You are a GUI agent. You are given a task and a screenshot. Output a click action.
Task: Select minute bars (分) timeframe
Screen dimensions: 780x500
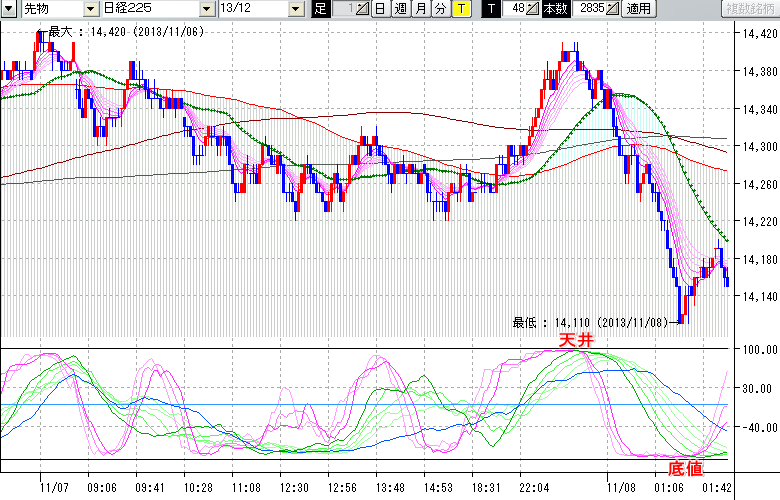pos(440,9)
